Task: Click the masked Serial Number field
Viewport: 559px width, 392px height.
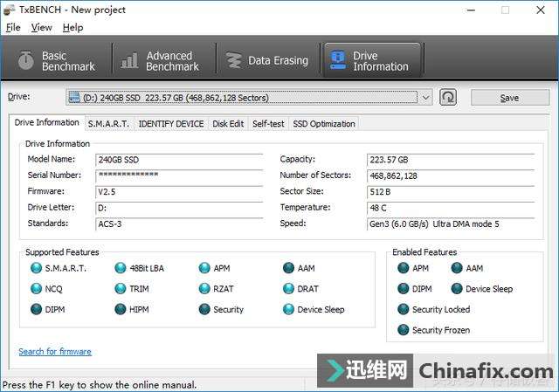Action: [x=179, y=175]
